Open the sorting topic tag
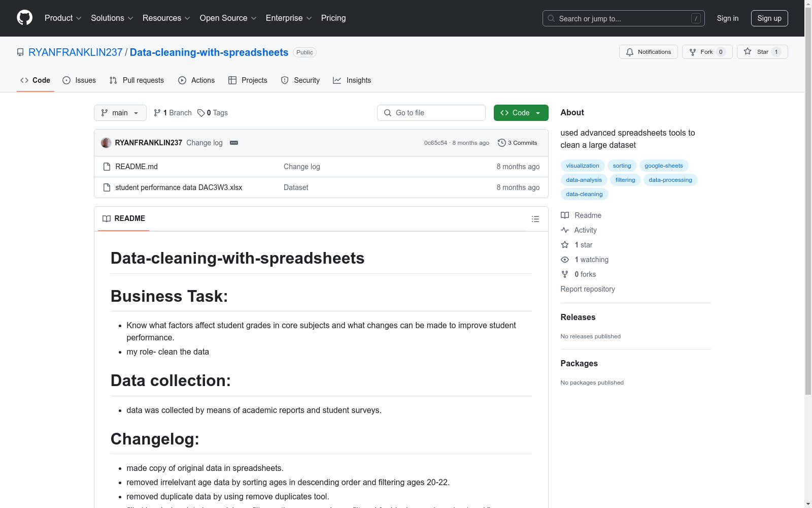 pos(622,166)
